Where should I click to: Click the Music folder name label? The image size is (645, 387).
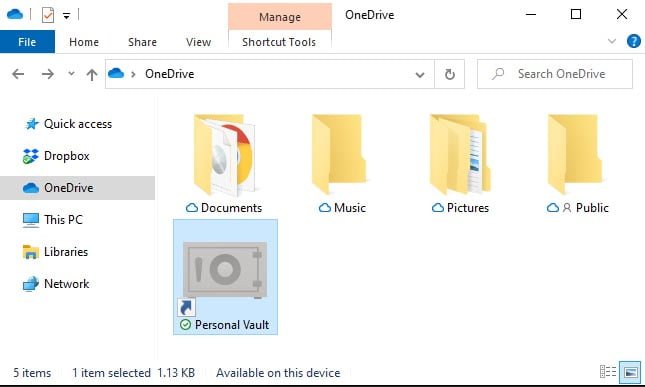point(350,208)
